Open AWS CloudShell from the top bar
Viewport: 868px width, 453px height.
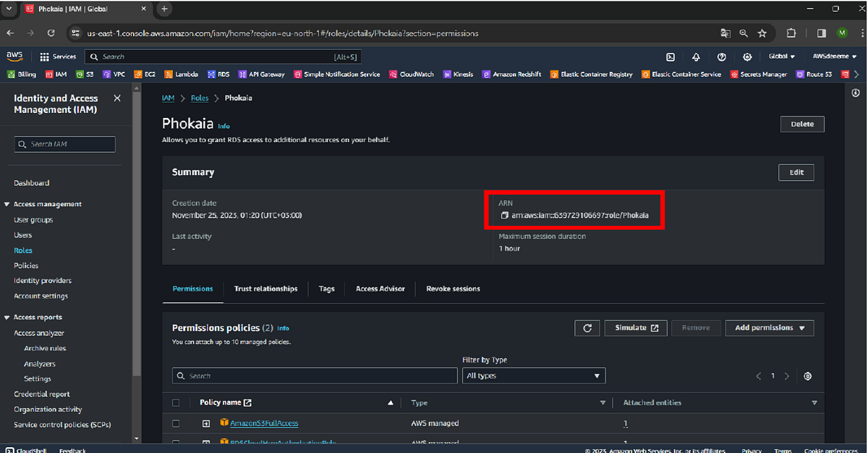(25, 449)
